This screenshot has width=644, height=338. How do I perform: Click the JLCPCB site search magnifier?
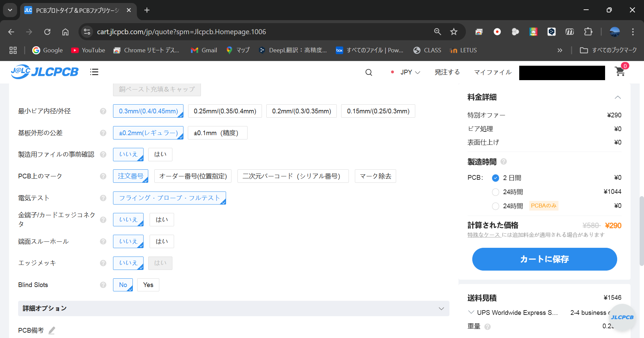[x=369, y=72]
